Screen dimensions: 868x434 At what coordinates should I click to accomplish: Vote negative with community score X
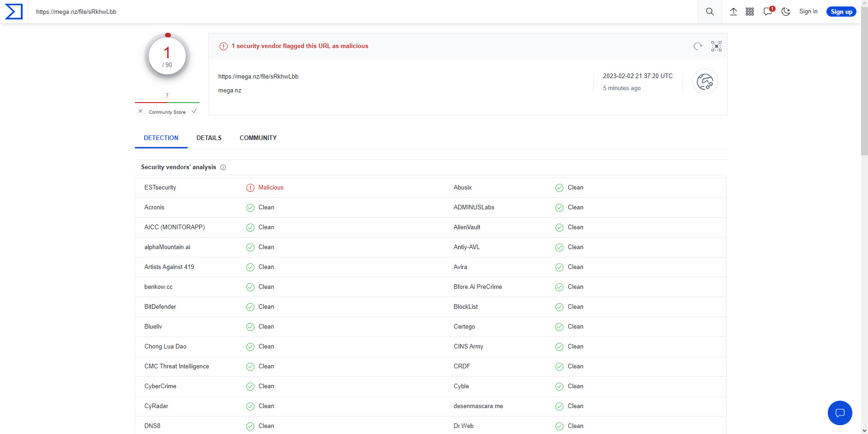(140, 111)
